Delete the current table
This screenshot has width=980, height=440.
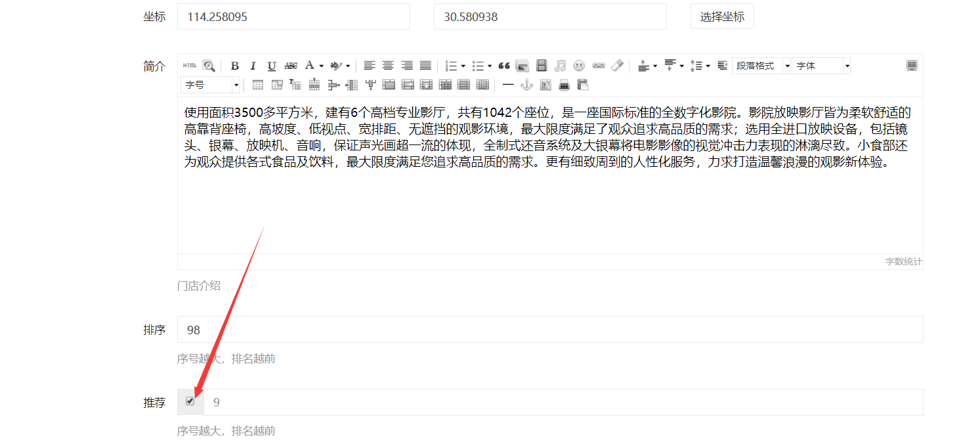(x=276, y=85)
